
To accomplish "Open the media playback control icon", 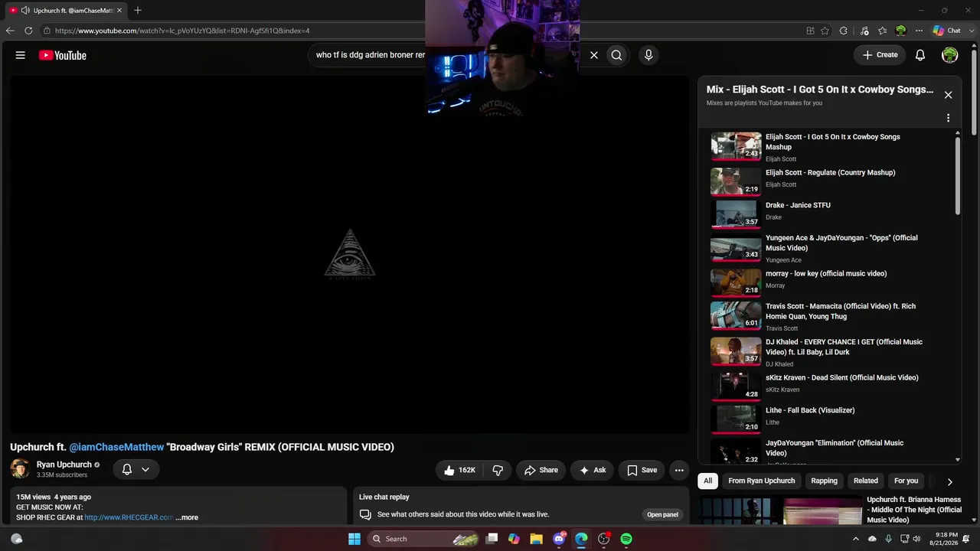I will 864,31.
